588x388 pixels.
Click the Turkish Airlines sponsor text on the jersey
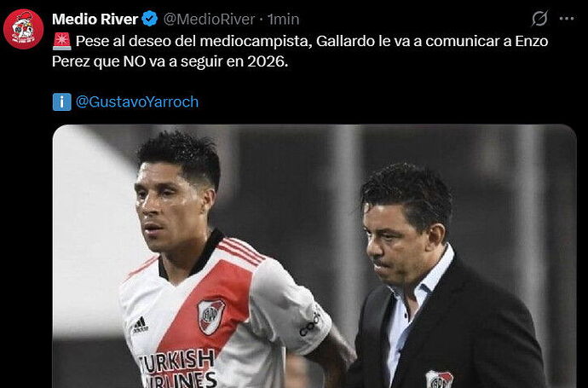pyautogui.click(x=178, y=368)
